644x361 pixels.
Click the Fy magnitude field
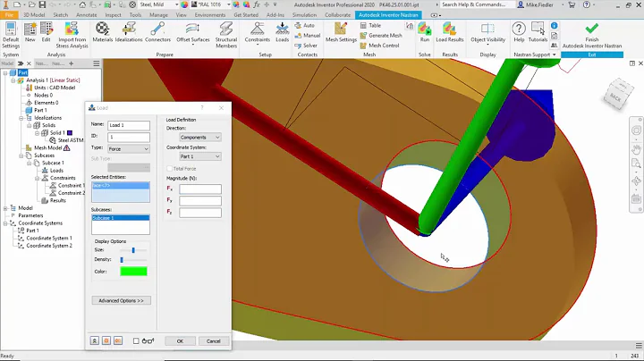click(x=200, y=200)
